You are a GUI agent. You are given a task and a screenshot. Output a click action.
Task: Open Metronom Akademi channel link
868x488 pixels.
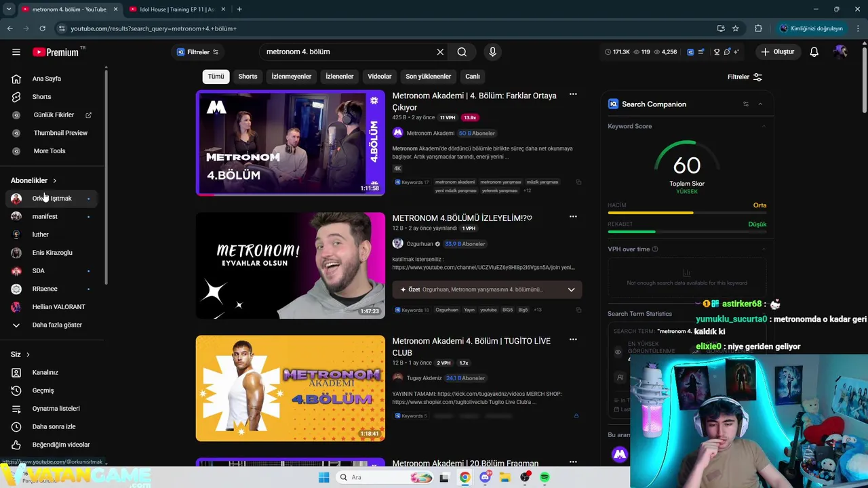point(430,133)
